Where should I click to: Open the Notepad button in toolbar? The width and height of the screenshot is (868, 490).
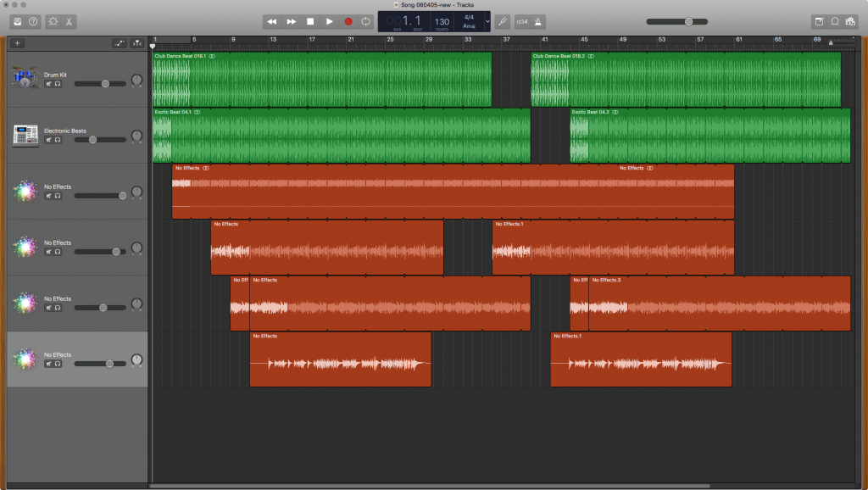[819, 21]
